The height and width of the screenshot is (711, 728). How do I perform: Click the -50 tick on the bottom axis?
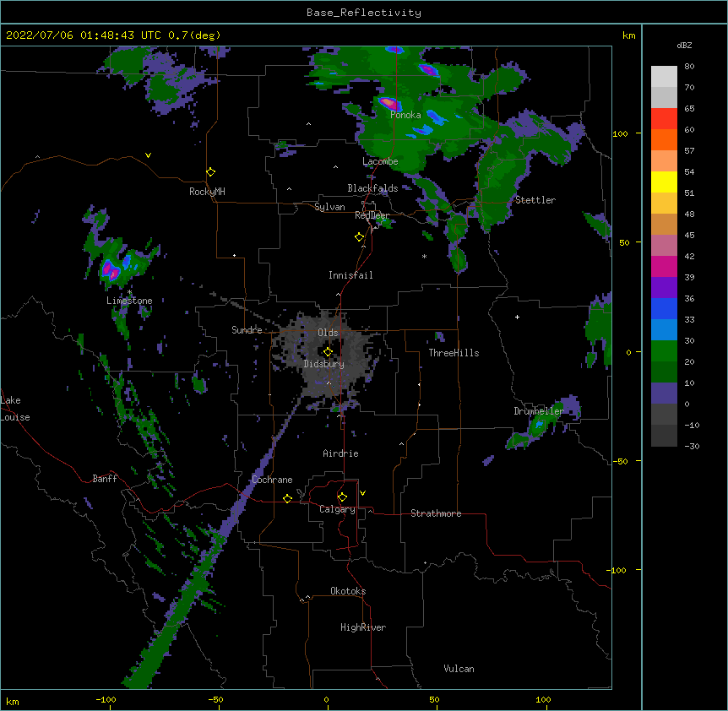click(215, 699)
